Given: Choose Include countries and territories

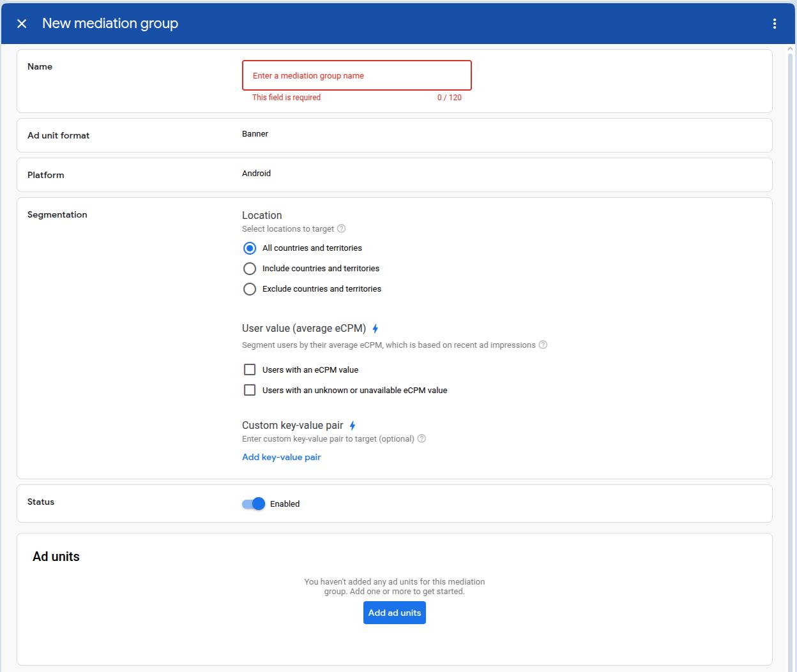Looking at the screenshot, I should (x=250, y=269).
